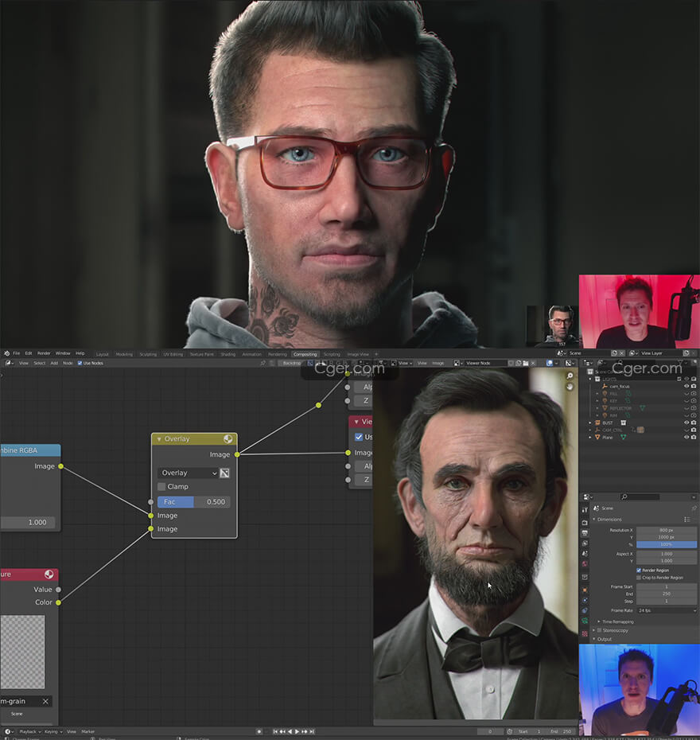Click the properties search field
Screen dimensions: 700x740
click(x=640, y=497)
